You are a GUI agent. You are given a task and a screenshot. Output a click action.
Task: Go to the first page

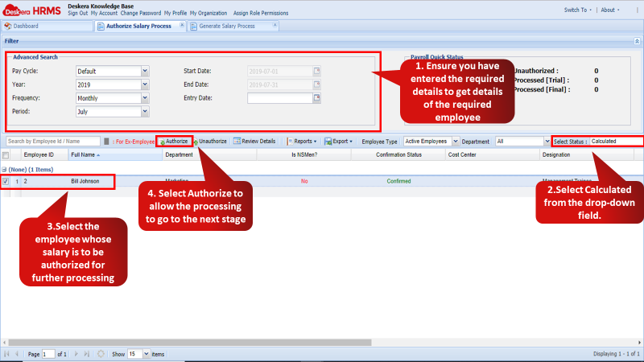(x=6, y=353)
